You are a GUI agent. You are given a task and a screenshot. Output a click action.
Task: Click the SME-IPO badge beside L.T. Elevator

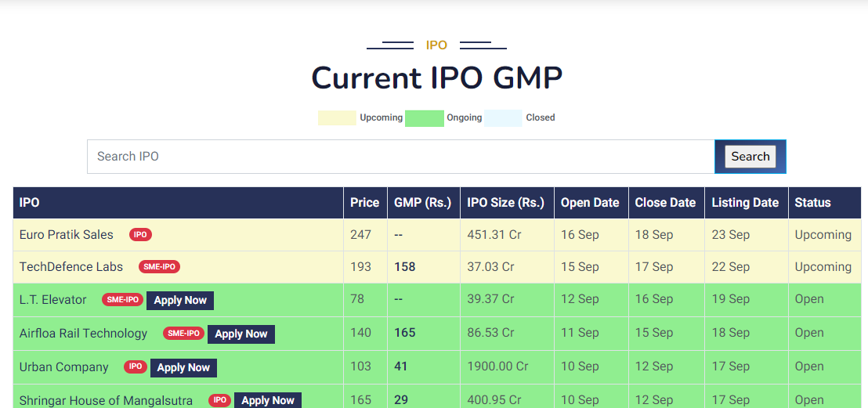point(122,300)
